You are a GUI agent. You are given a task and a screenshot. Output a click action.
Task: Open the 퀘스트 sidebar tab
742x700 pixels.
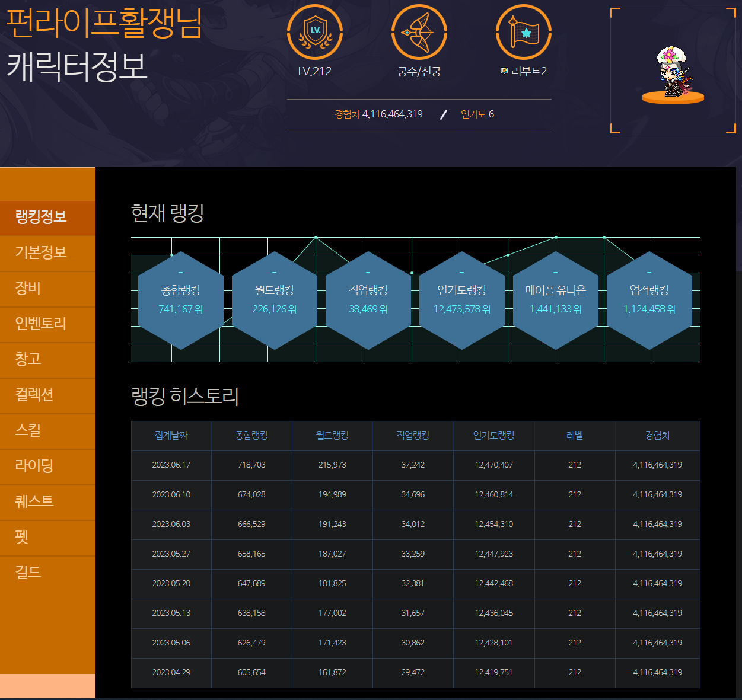pyautogui.click(x=47, y=503)
